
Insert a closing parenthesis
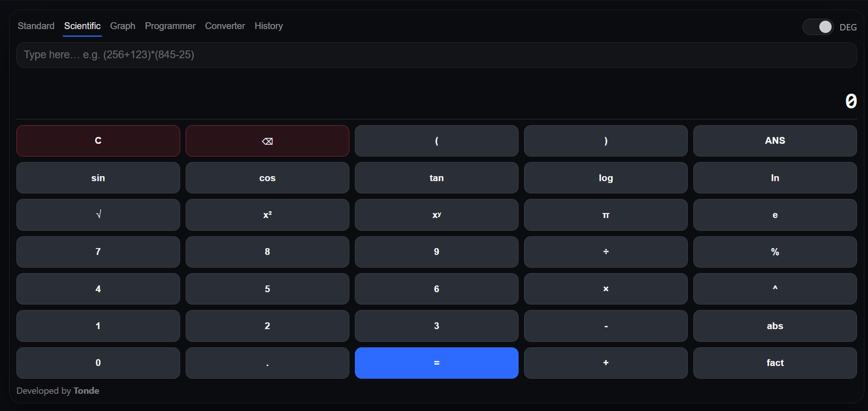click(606, 141)
